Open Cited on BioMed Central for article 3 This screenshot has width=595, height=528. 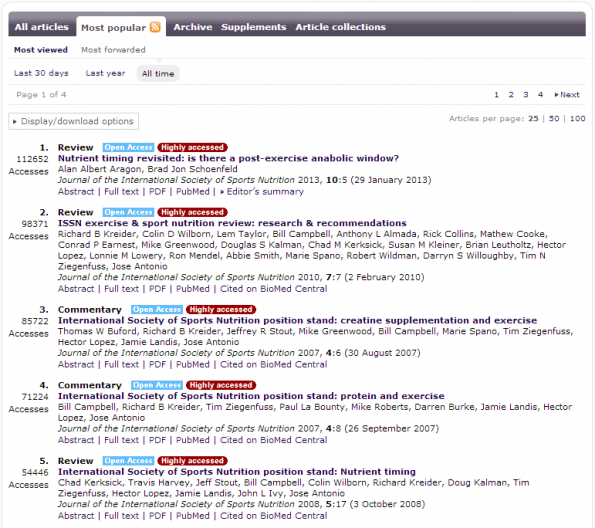[274, 364]
